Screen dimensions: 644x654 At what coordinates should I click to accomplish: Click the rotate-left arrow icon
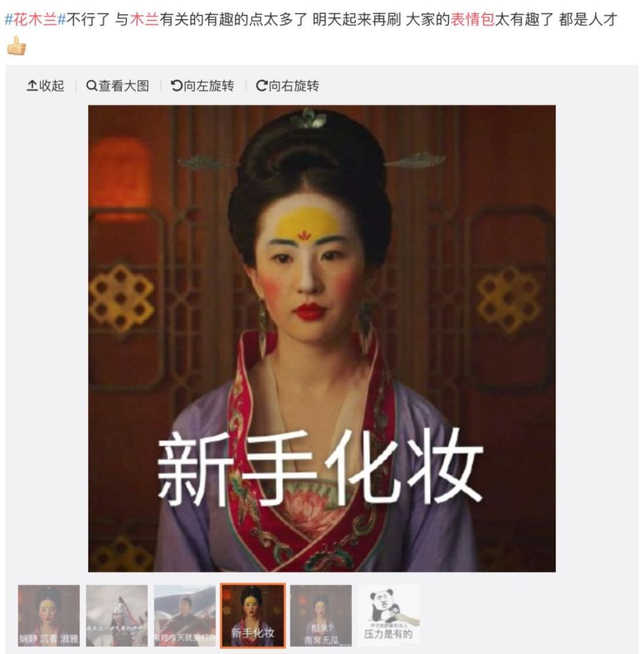coord(177,86)
